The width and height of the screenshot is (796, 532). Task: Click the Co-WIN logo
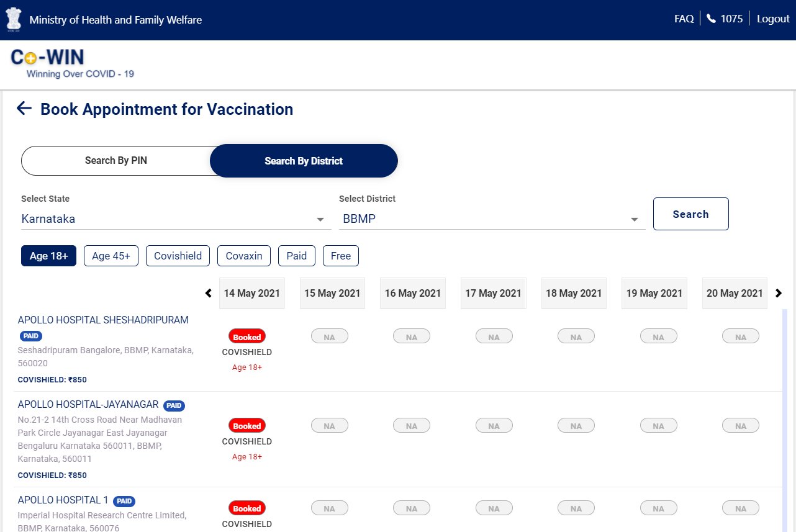pyautogui.click(x=48, y=58)
